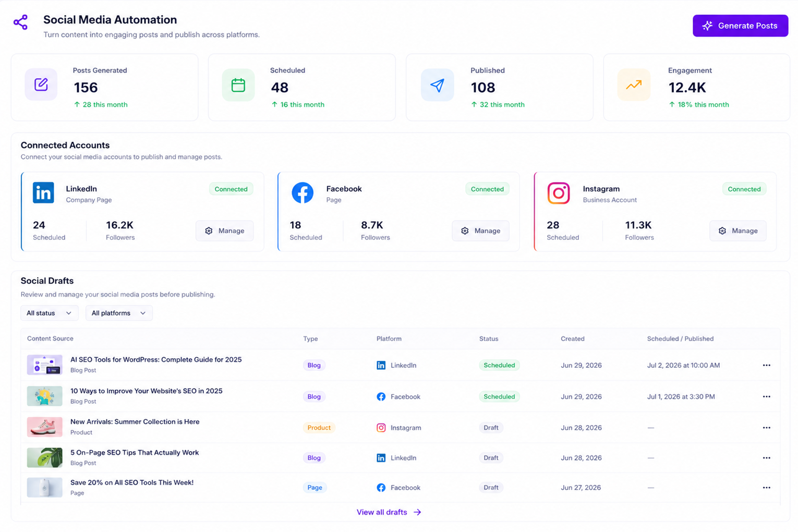The height and width of the screenshot is (532, 798).
Task: Open the All status filter dropdown
Action: tap(50, 313)
